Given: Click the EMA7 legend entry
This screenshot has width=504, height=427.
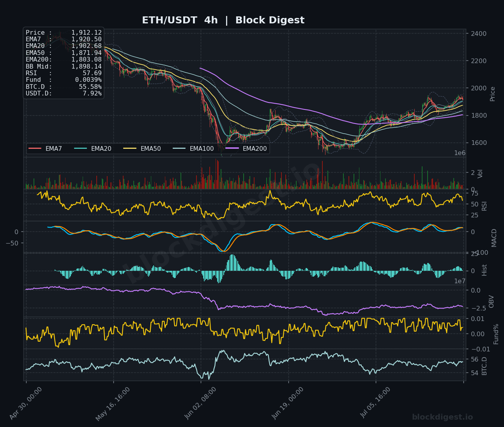Looking at the screenshot, I should (45, 148).
